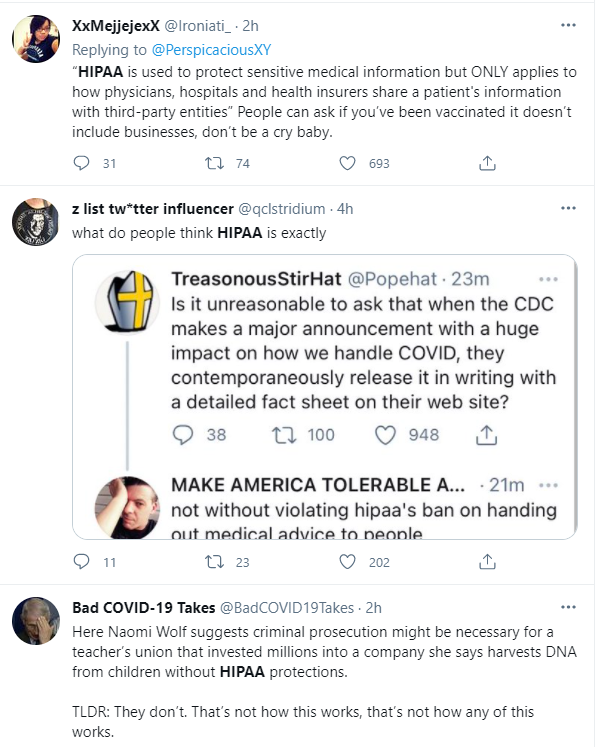Share z list influencer's tweet
This screenshot has height=747, width=598.
[487, 562]
